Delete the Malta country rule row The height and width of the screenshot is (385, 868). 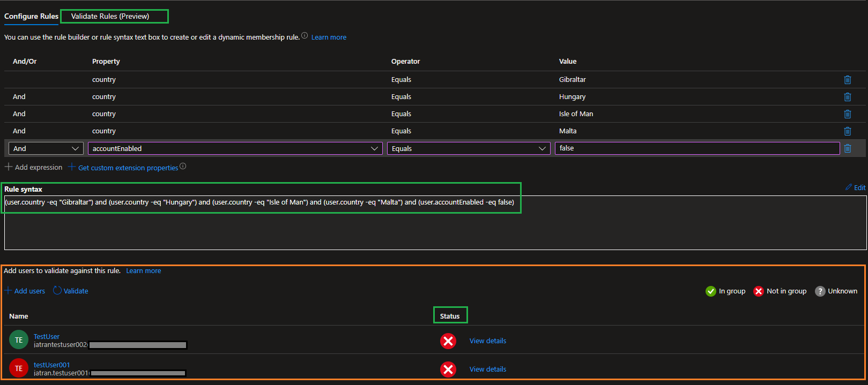click(848, 131)
